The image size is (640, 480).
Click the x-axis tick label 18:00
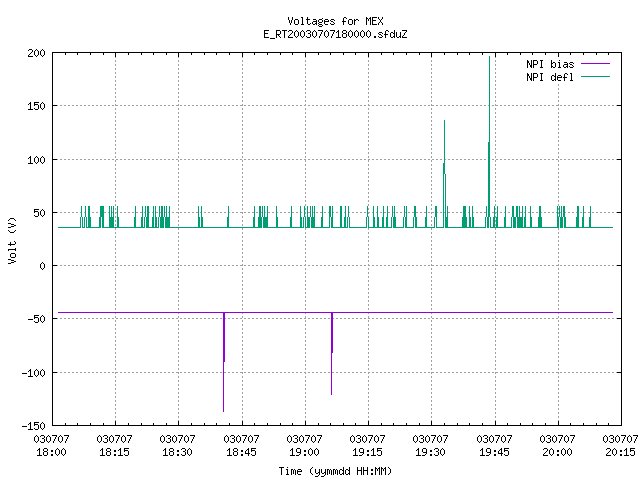pos(51,452)
